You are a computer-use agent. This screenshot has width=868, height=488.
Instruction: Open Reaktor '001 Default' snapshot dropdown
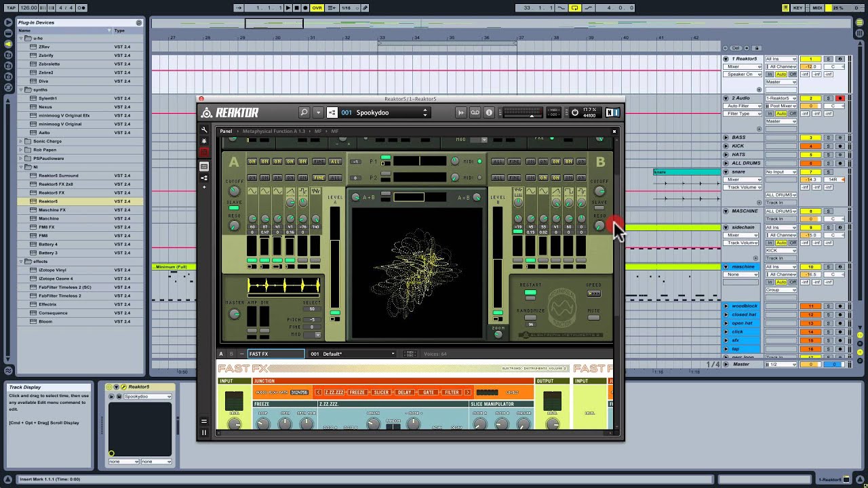pos(352,354)
